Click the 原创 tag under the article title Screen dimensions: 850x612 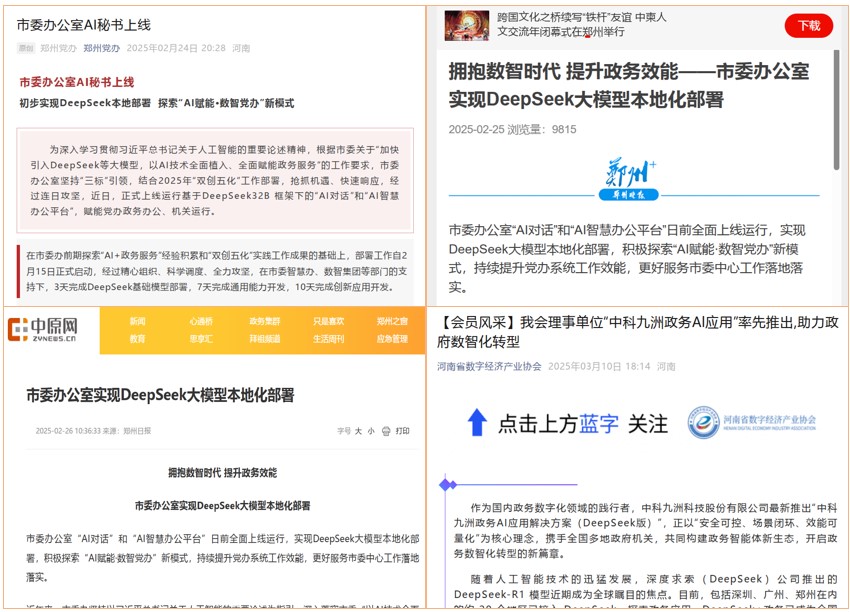(25, 48)
